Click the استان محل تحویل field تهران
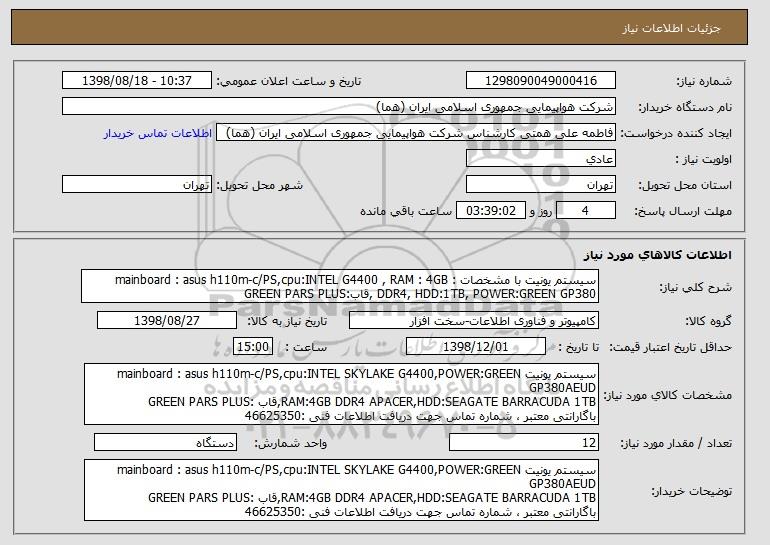Viewport: 770px width, 545px height. pos(541,185)
